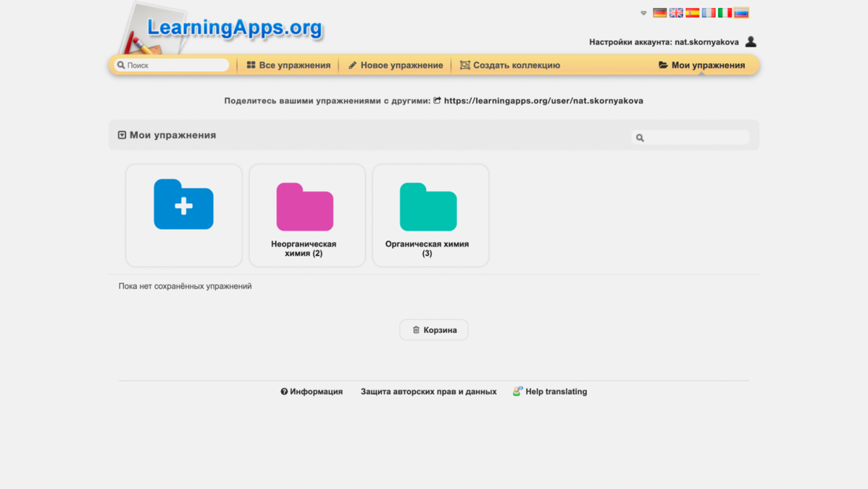This screenshot has height=489, width=868.
Task: Open the teal Органическая химия folder
Action: pyautogui.click(x=428, y=208)
